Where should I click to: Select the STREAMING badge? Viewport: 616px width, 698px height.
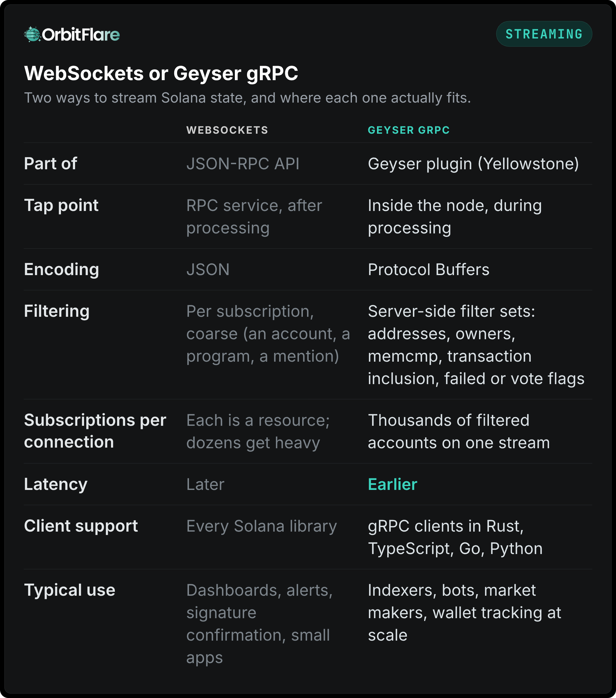pos(544,34)
